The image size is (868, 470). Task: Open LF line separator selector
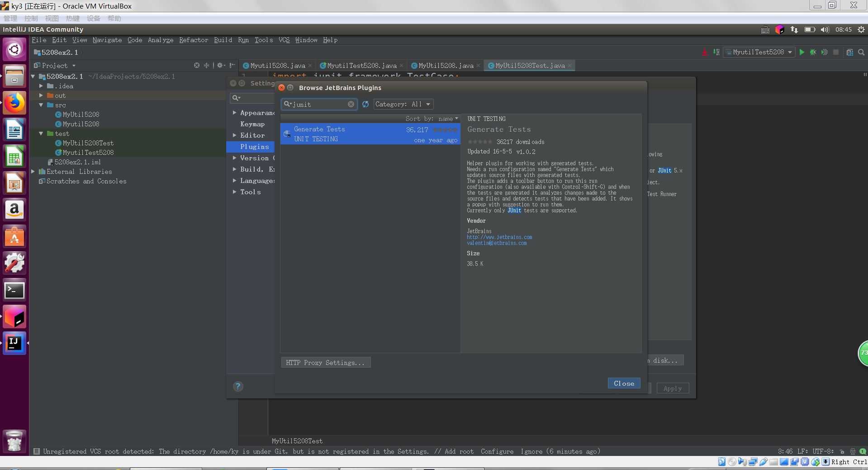click(802, 451)
